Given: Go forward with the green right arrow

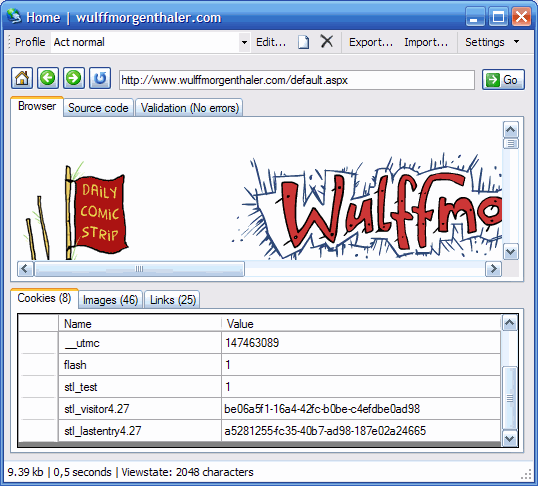Looking at the screenshot, I should coord(73,78).
